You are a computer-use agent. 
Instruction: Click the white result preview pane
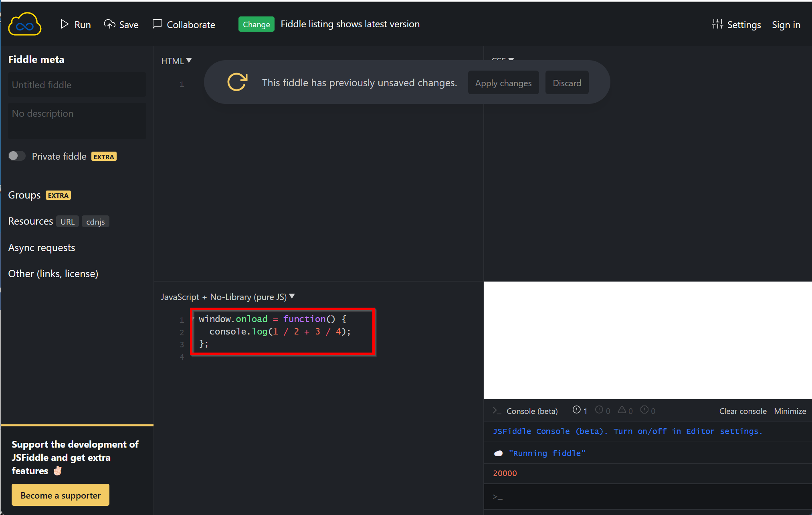point(648,340)
